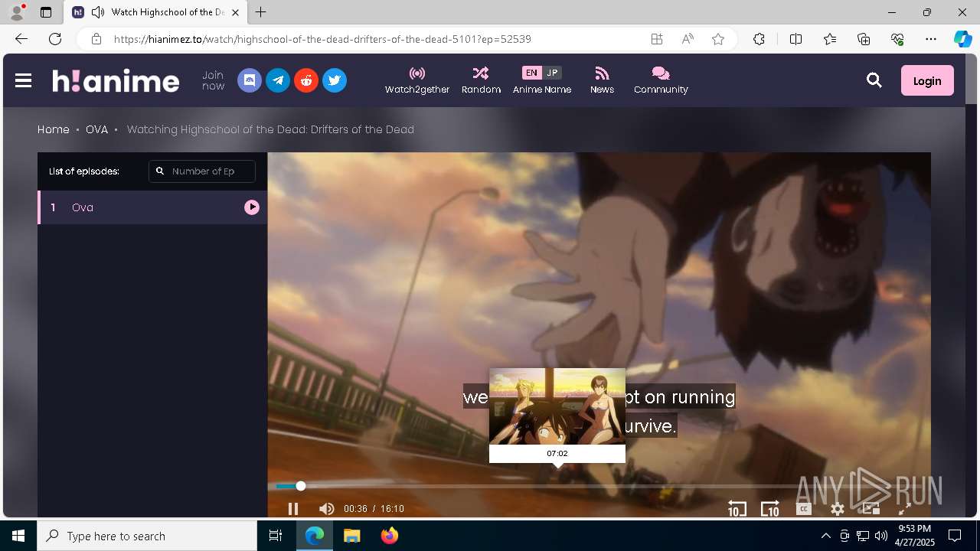Focus the Number of Ep search field
This screenshot has width=980, height=551.
pos(202,171)
